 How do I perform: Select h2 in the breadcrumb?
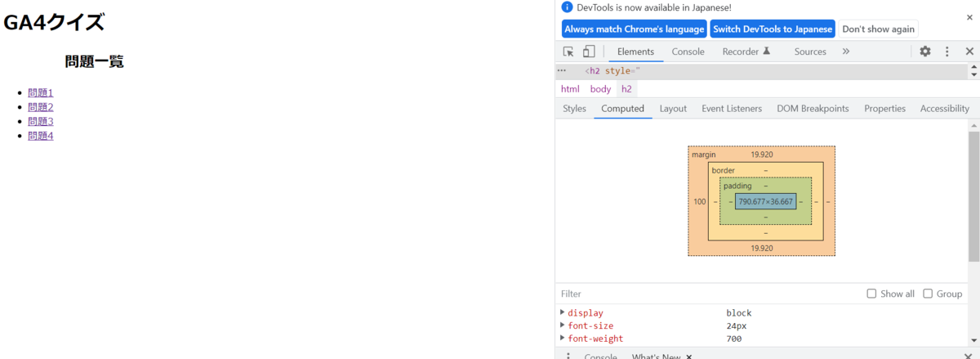tap(626, 89)
